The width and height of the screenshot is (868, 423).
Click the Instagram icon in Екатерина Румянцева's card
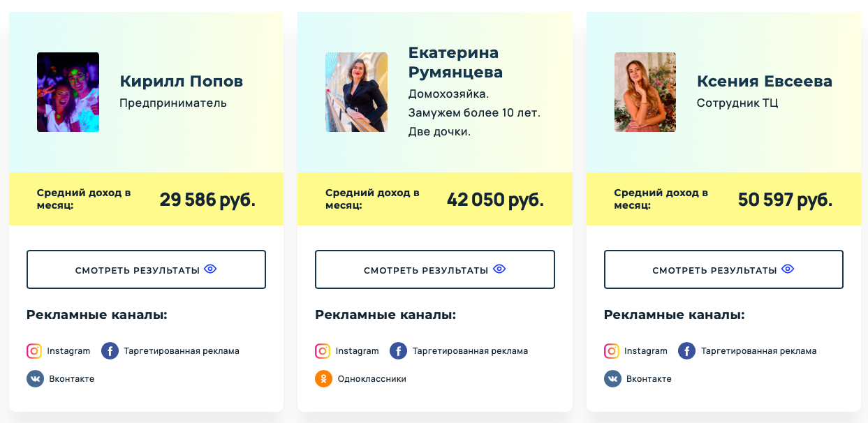click(x=323, y=351)
